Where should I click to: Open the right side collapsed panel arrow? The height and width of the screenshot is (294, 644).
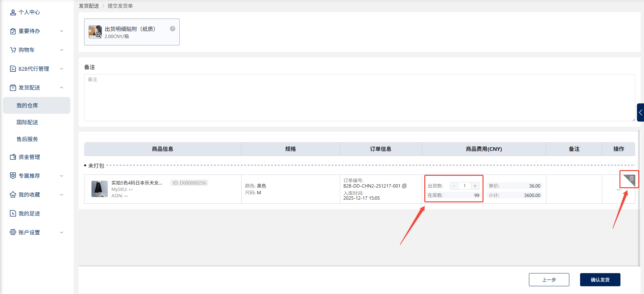pos(640,112)
